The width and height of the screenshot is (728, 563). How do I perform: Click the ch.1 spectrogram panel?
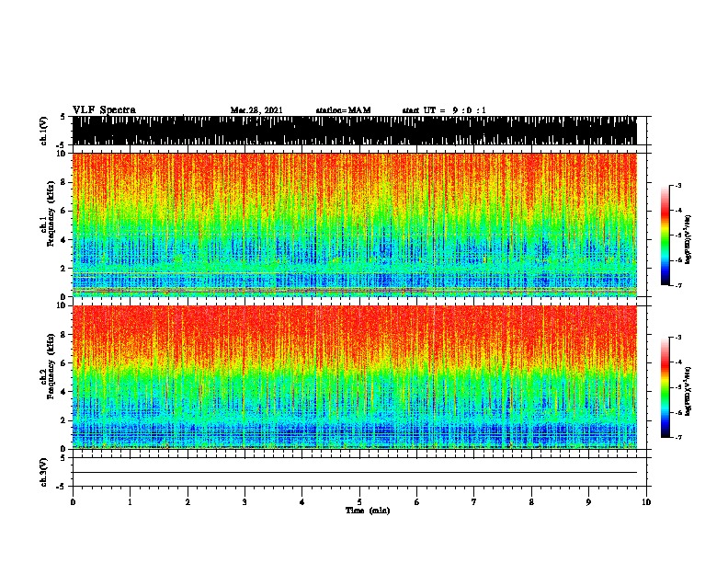(355, 224)
